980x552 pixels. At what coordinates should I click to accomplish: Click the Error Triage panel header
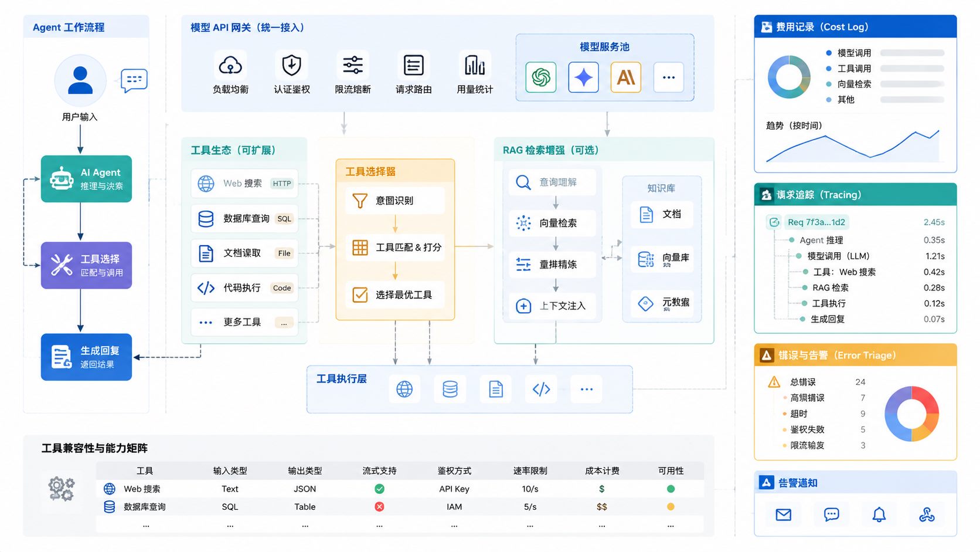[x=855, y=355]
